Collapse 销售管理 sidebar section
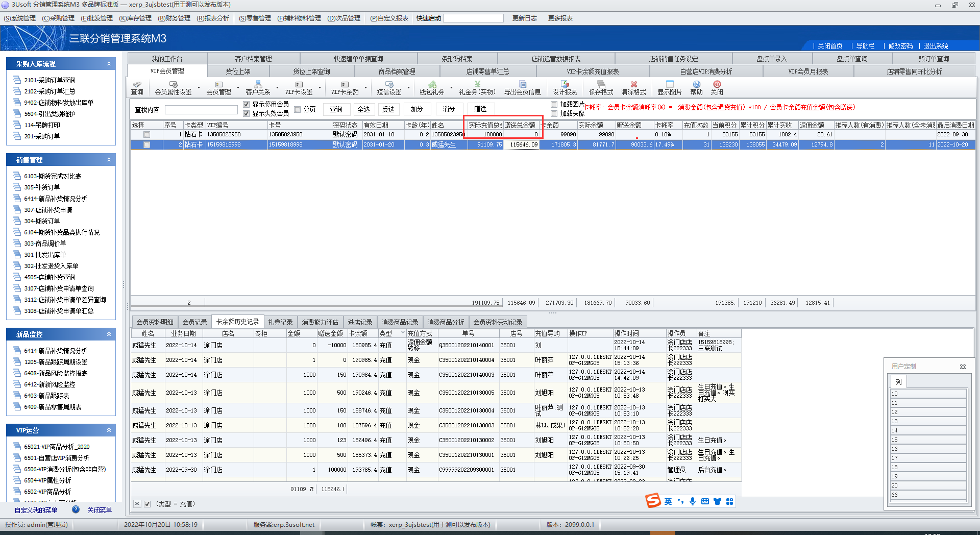Screen dimensions: 980x535 click(109, 160)
